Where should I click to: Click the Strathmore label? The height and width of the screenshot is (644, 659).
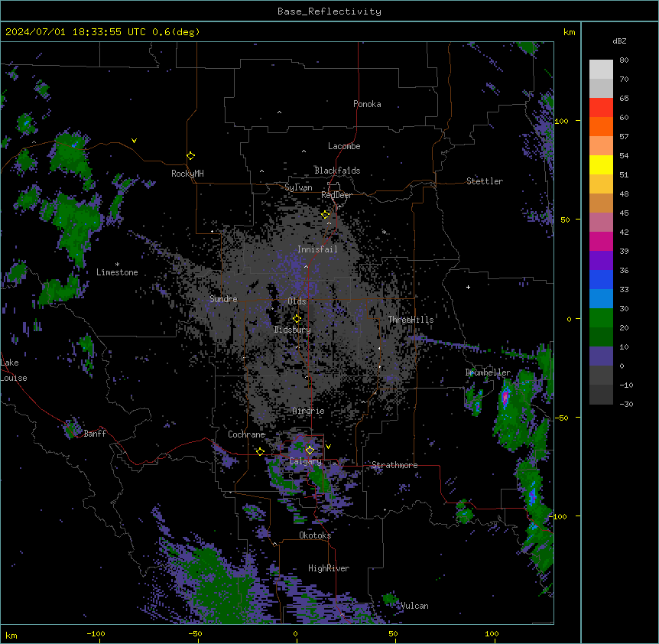pos(394,465)
